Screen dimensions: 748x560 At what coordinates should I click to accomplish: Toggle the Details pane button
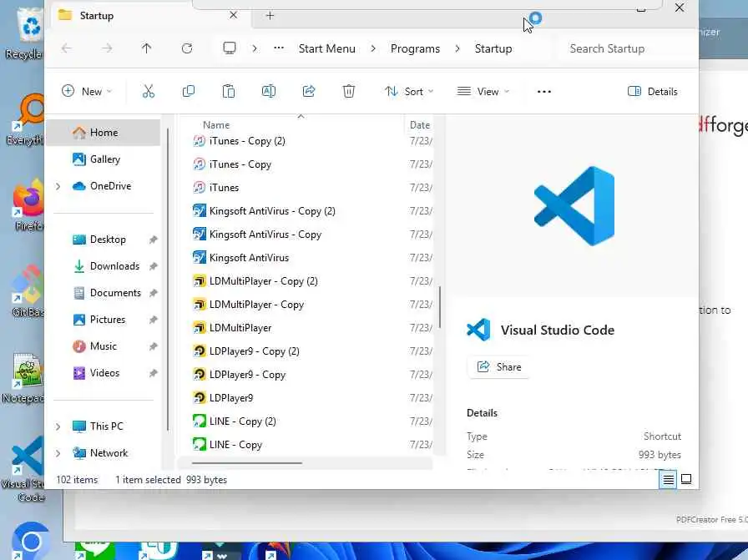click(653, 91)
